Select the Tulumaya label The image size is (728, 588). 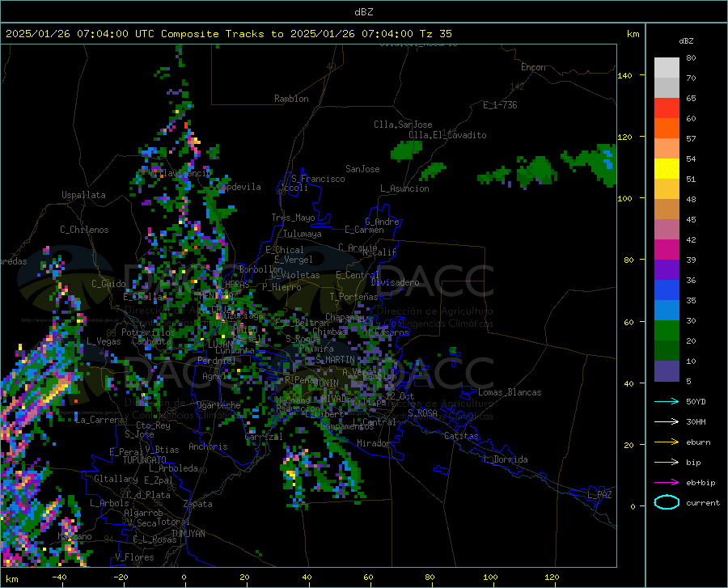[303, 234]
